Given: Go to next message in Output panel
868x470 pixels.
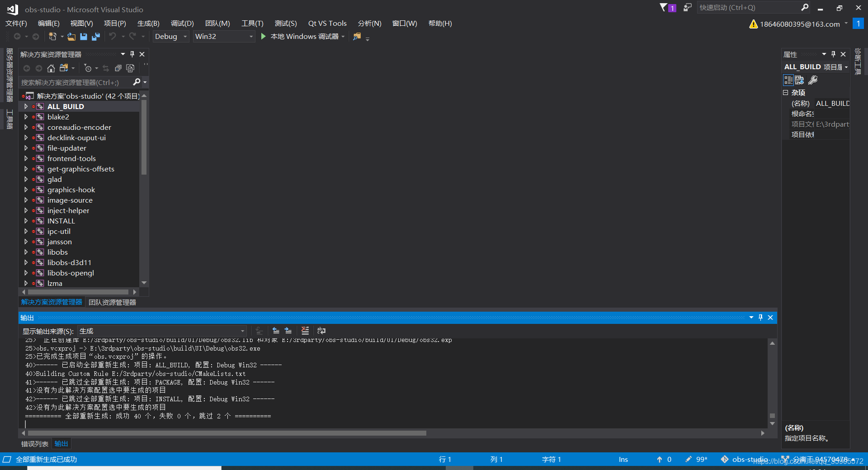Looking at the screenshot, I should 288,331.
